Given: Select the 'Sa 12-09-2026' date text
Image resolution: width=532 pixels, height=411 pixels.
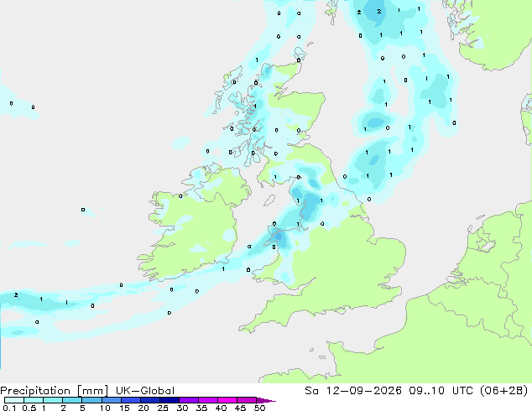Looking at the screenshot, I should click(353, 391).
